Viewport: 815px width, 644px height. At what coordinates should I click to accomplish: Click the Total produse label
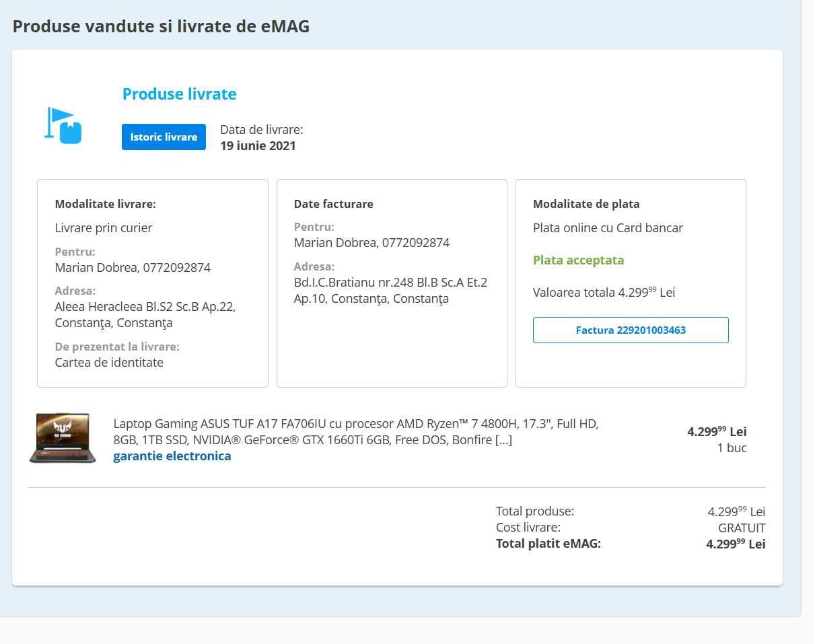tap(535, 511)
